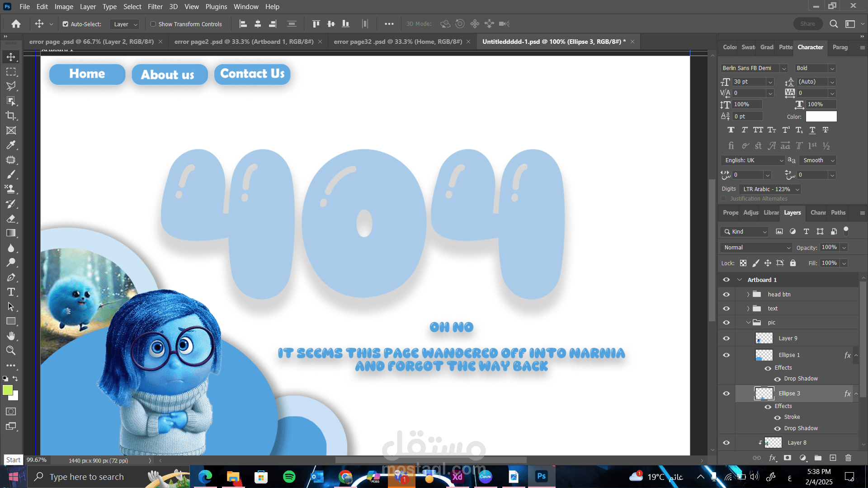Switch to error page2 .psd document tab
The image size is (868, 488).
(244, 42)
